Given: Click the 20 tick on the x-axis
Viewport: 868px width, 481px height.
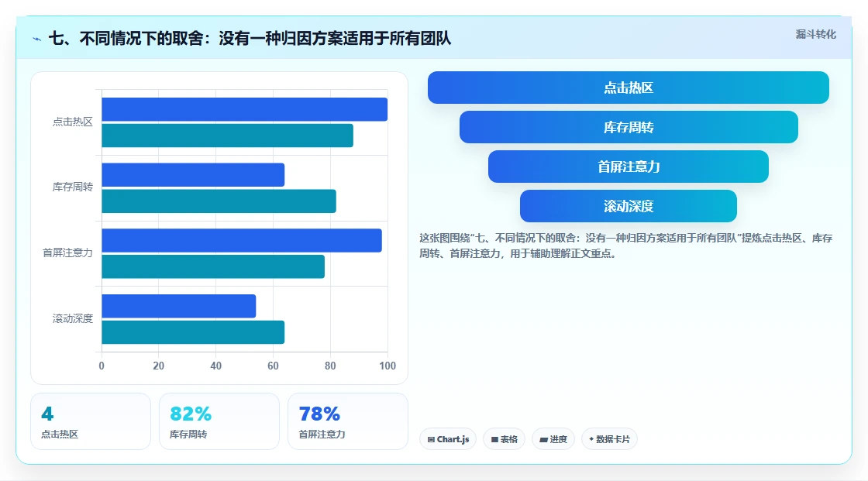Looking at the screenshot, I should tap(158, 366).
